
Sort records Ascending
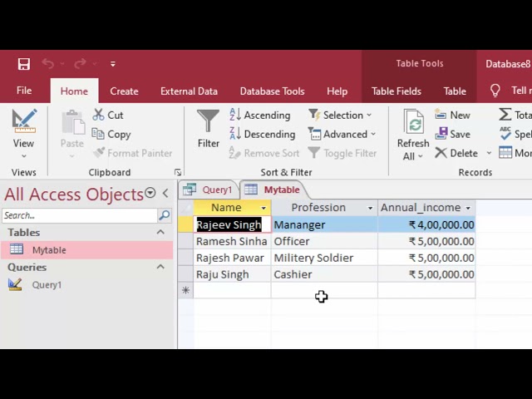coord(259,115)
